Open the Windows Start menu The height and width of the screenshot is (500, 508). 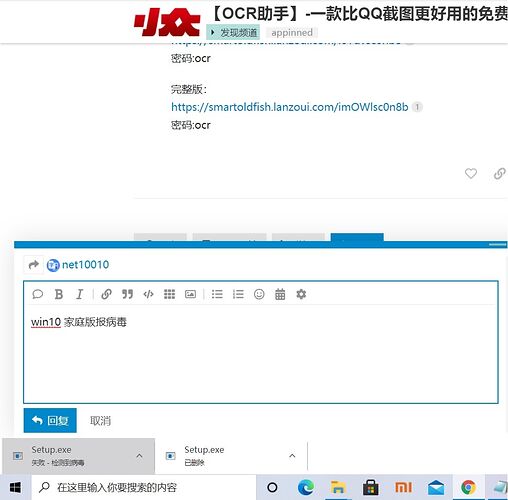pos(15,488)
